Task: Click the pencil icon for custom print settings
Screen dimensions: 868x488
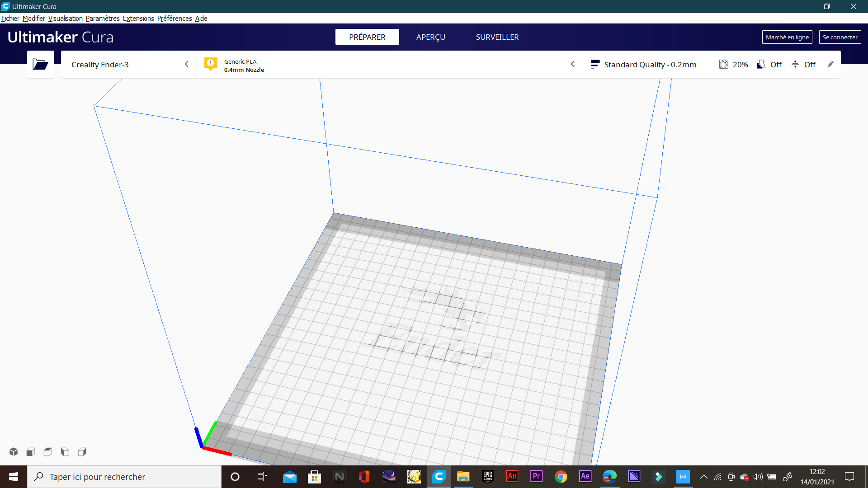Action: click(830, 64)
